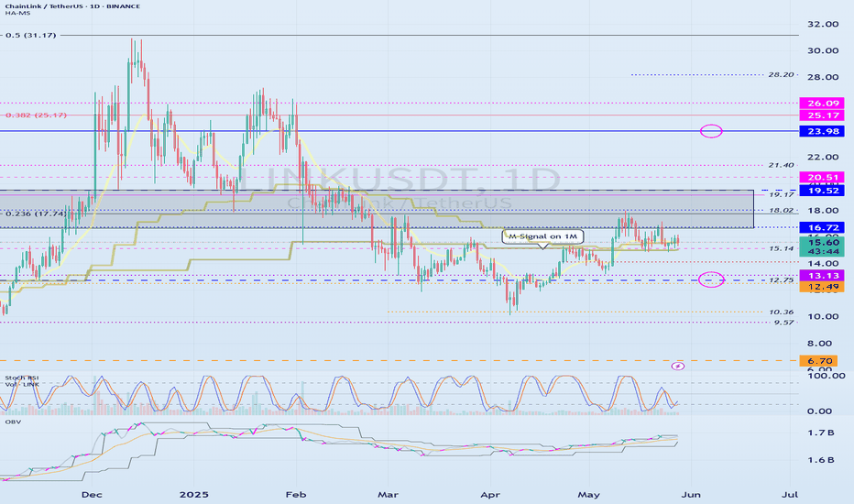
Task: Click the Dec label on the time axis
Action: [x=92, y=495]
